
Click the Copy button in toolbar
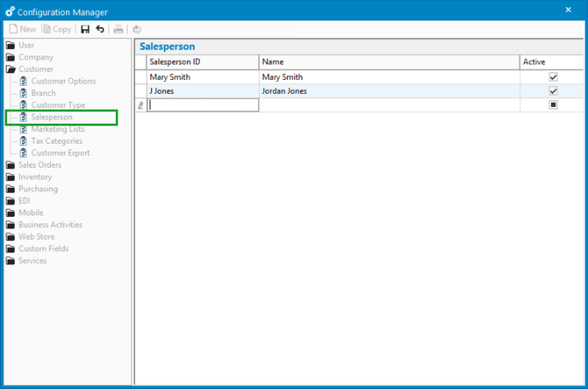[56, 29]
